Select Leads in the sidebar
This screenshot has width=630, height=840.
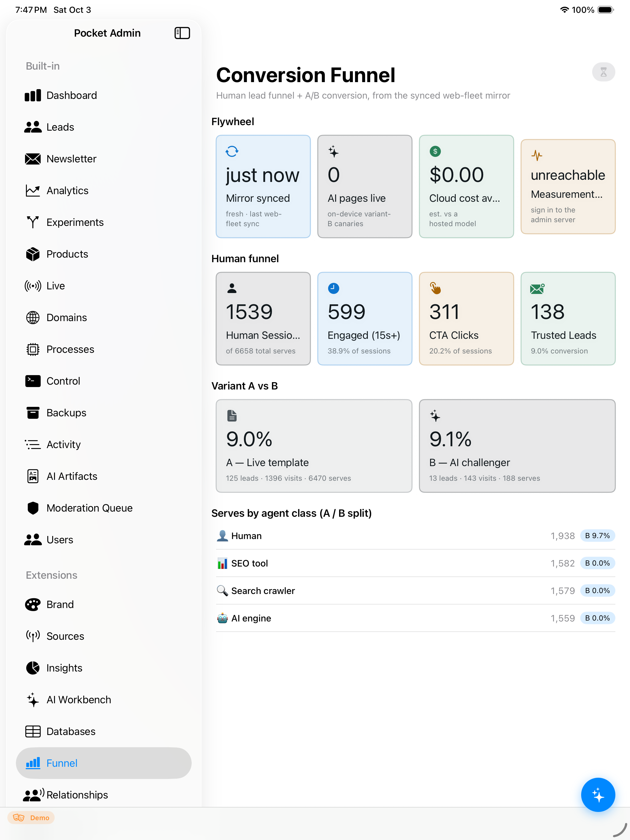[103, 127]
